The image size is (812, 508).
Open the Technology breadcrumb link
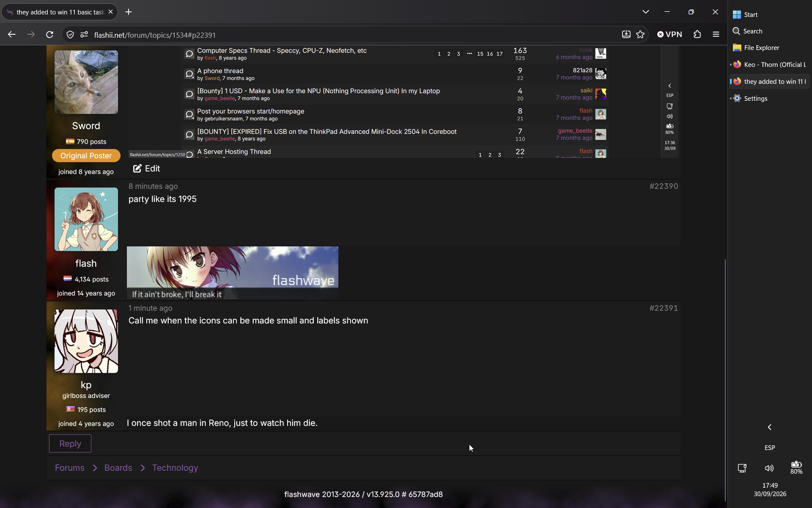pos(175,468)
